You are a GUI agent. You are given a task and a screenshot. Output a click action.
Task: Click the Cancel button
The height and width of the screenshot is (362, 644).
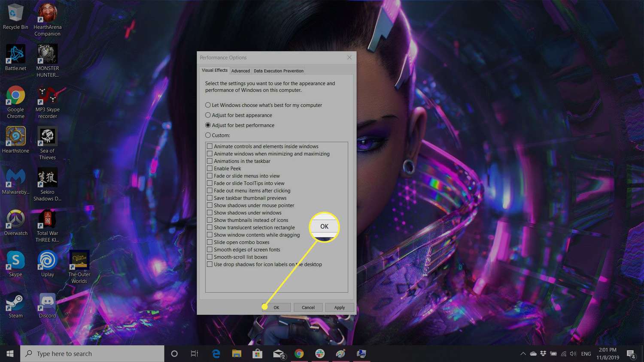pos(308,307)
